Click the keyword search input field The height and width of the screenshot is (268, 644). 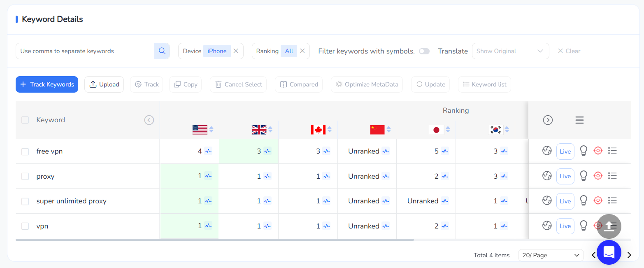coord(85,51)
